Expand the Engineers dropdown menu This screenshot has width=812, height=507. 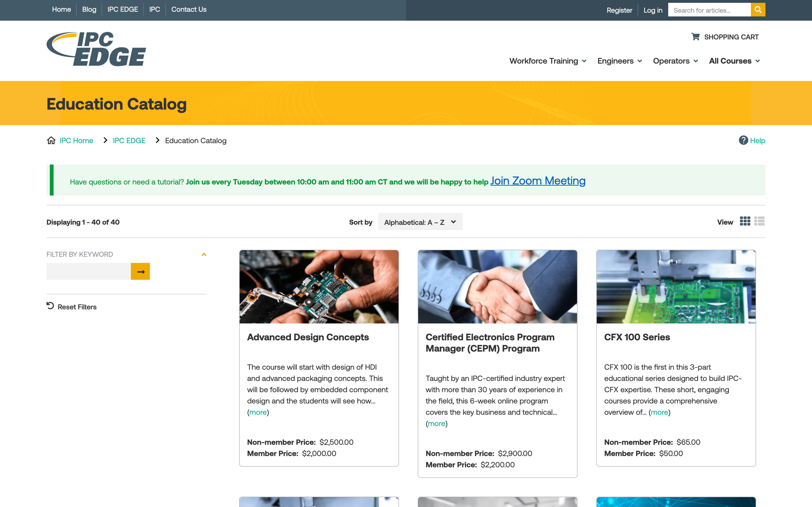619,61
